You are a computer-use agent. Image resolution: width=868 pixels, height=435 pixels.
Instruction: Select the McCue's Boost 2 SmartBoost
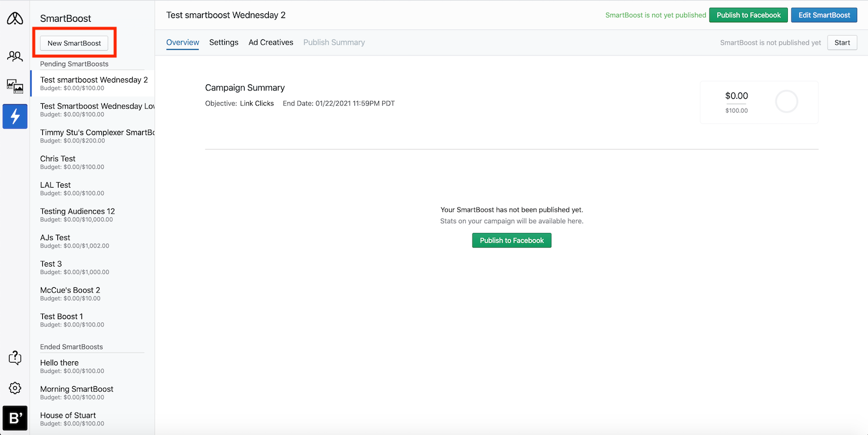[x=93, y=293]
